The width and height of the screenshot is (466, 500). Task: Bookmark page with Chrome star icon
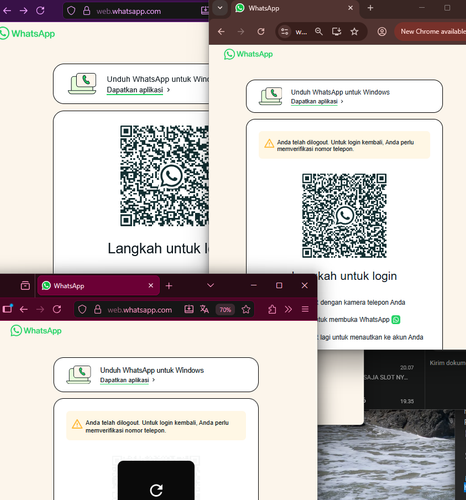pos(354,32)
